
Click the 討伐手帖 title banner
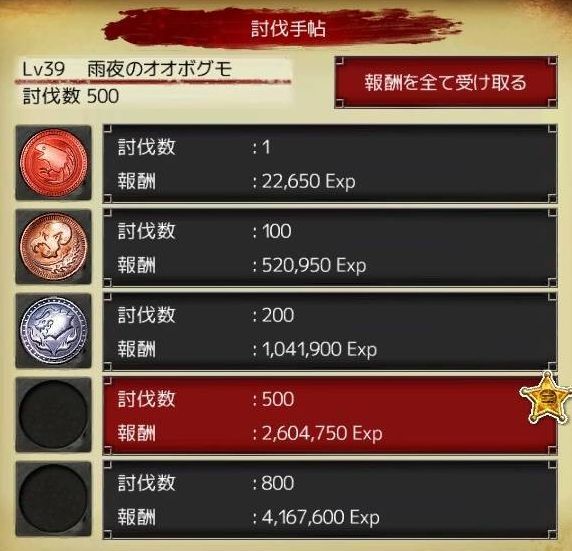pyautogui.click(x=288, y=28)
